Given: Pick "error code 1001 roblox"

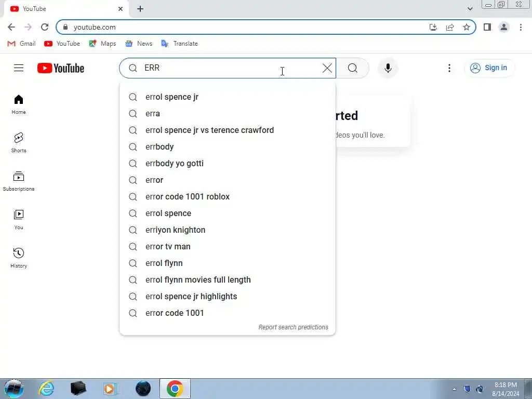Looking at the screenshot, I should (x=228, y=197).
